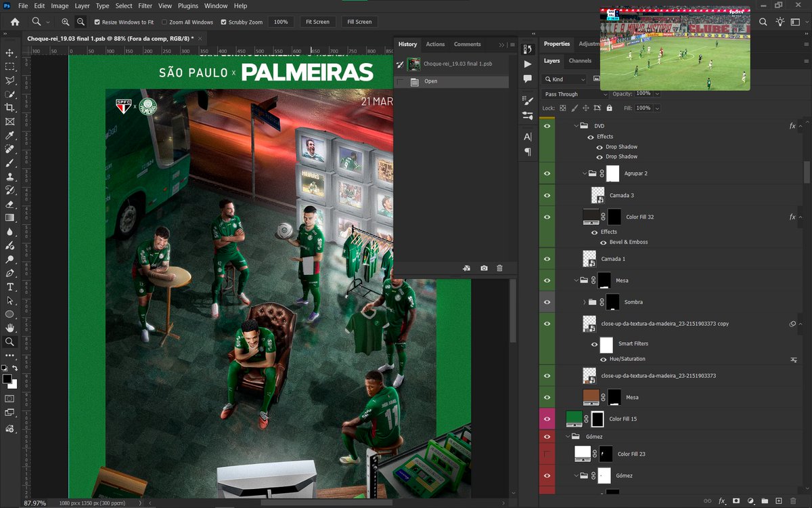Create a new group folder

[765, 501]
